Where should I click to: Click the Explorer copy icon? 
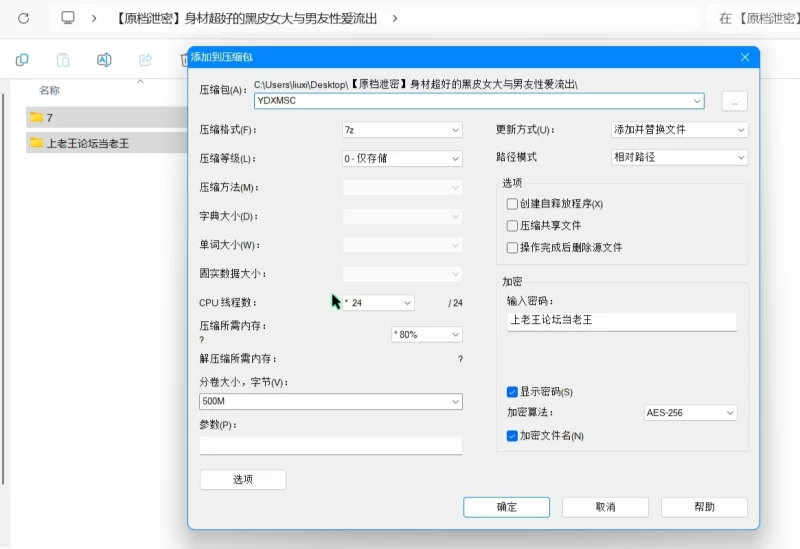(x=22, y=60)
